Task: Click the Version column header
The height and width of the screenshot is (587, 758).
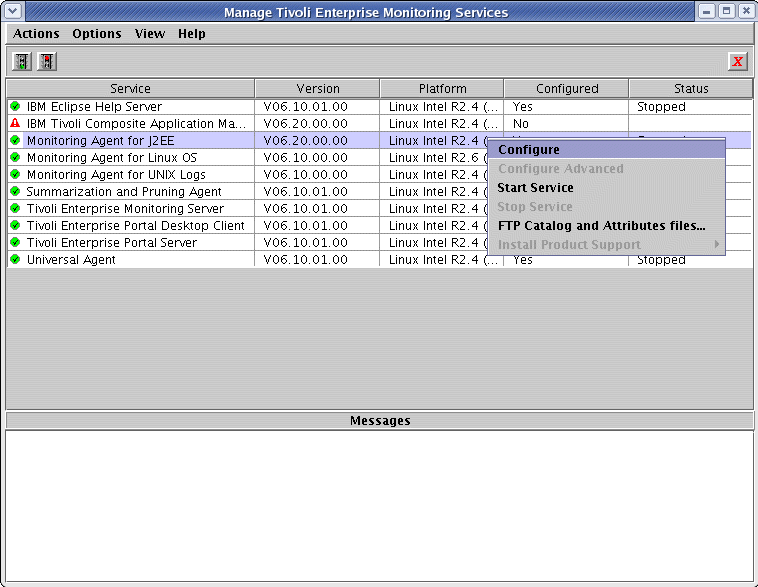Action: coord(317,89)
